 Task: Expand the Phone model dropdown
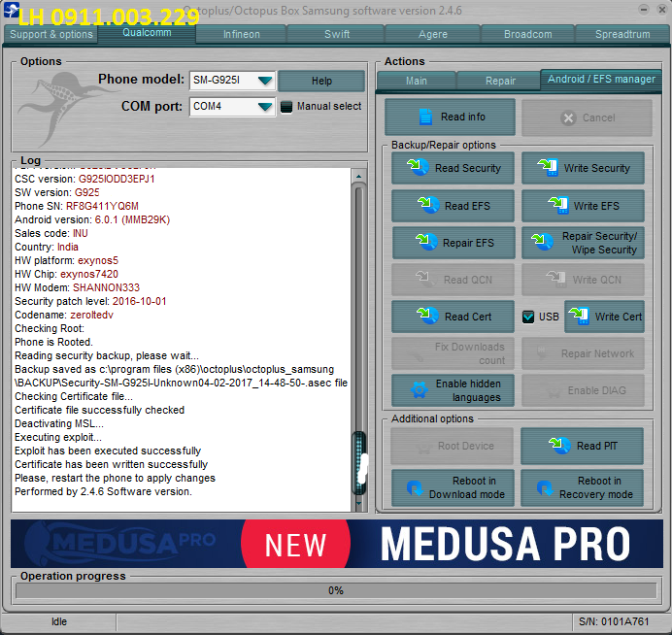pyautogui.click(x=264, y=81)
